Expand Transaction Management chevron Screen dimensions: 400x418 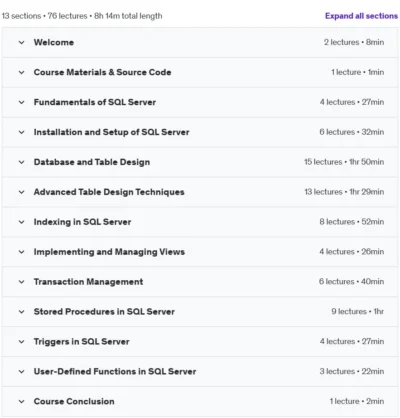click(x=22, y=282)
